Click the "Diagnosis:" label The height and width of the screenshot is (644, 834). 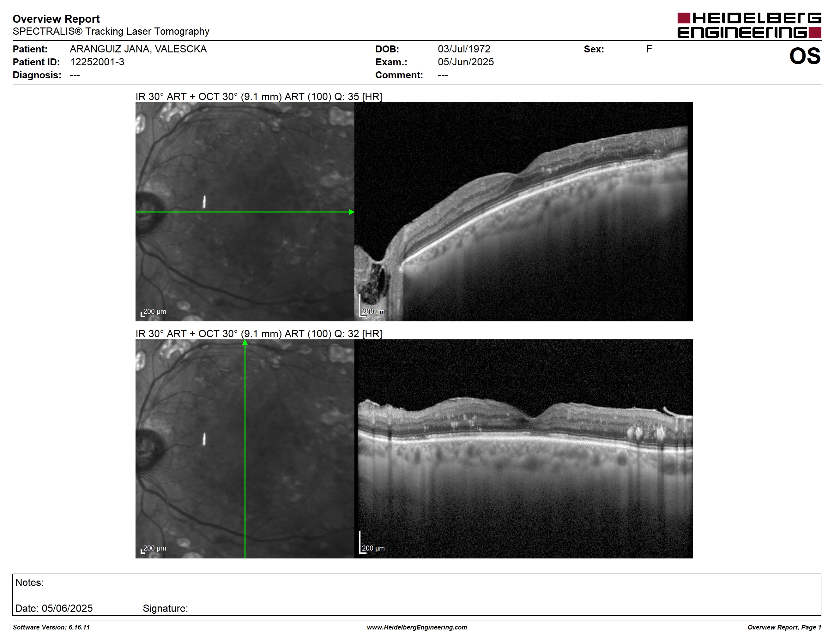(x=37, y=75)
